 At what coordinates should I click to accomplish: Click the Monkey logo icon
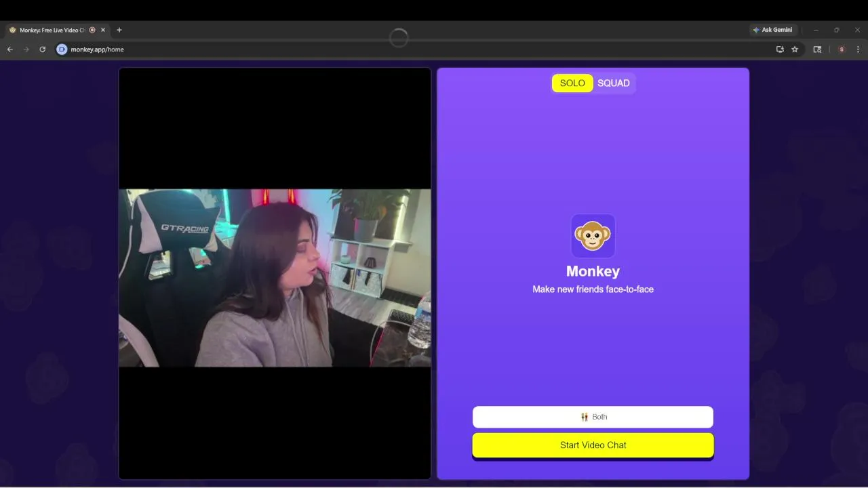tap(593, 236)
